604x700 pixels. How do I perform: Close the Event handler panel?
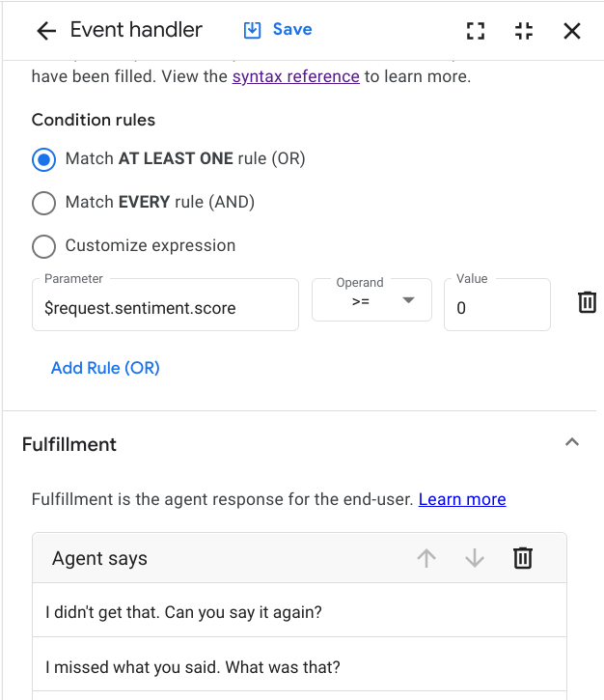click(x=572, y=31)
